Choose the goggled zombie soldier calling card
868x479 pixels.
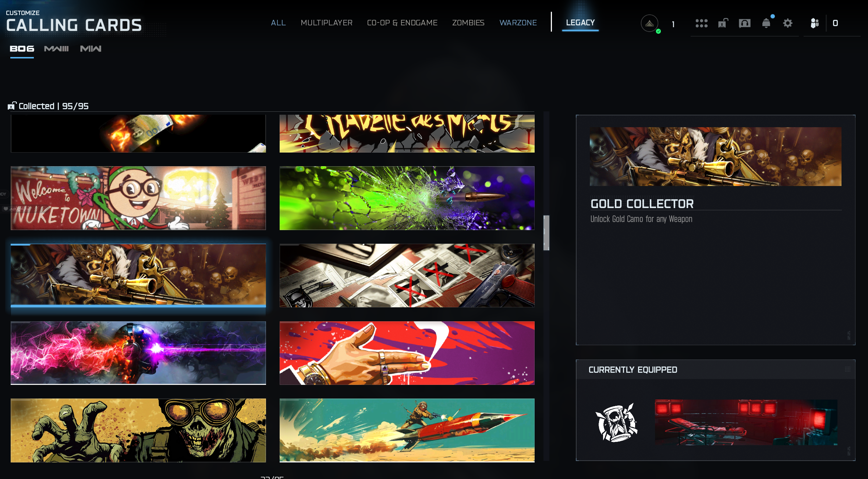138,430
